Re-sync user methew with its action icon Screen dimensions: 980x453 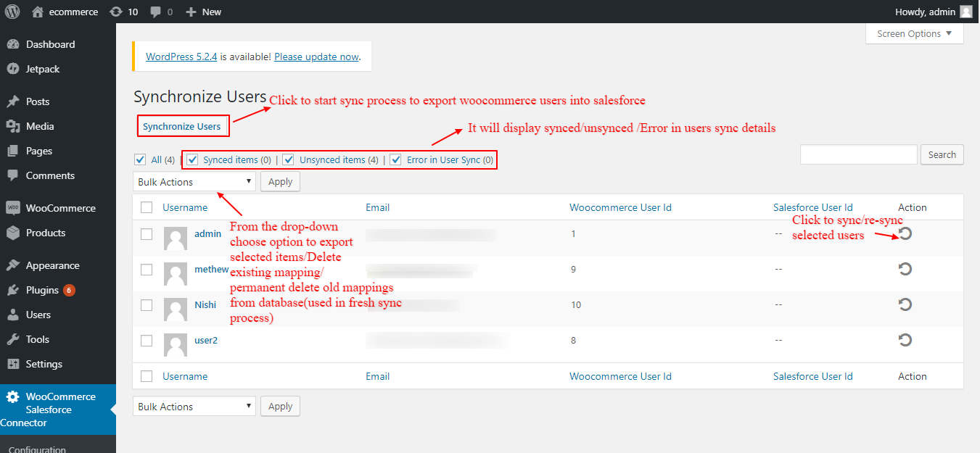[x=905, y=269]
